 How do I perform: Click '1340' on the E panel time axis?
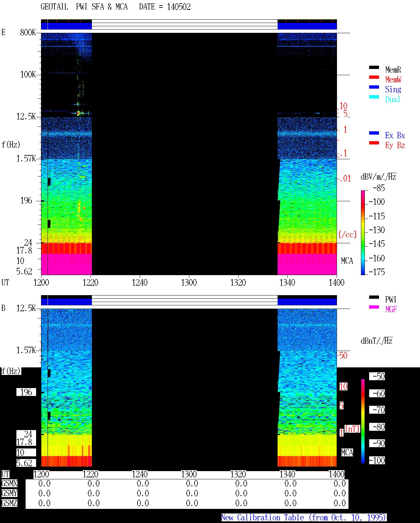[287, 282]
